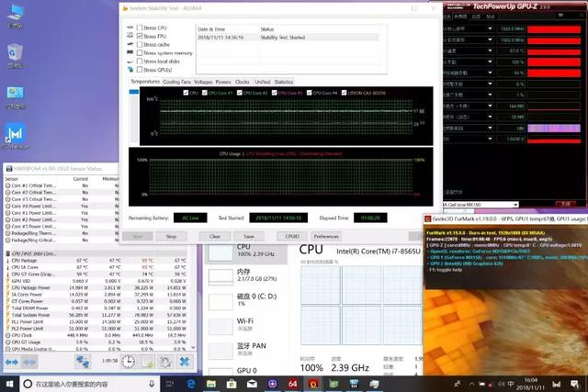
Task: Open the GeForce MX150 GPU selector dropdown
Action: tap(516, 205)
